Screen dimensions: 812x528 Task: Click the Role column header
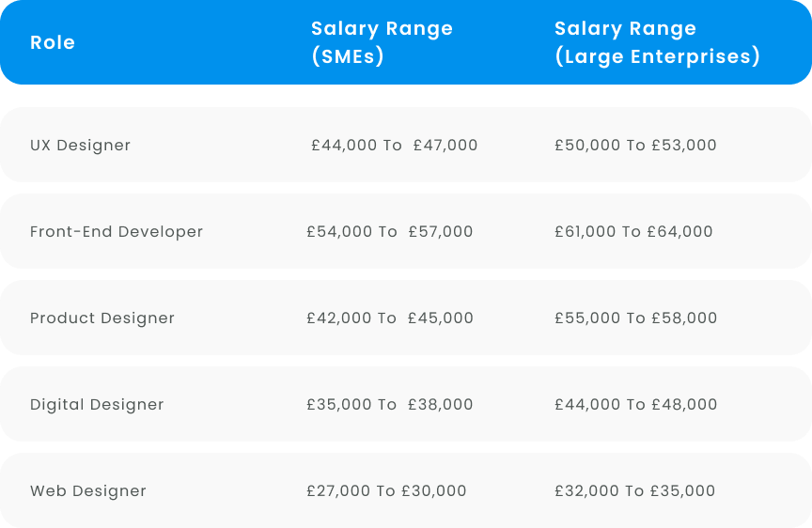[53, 42]
